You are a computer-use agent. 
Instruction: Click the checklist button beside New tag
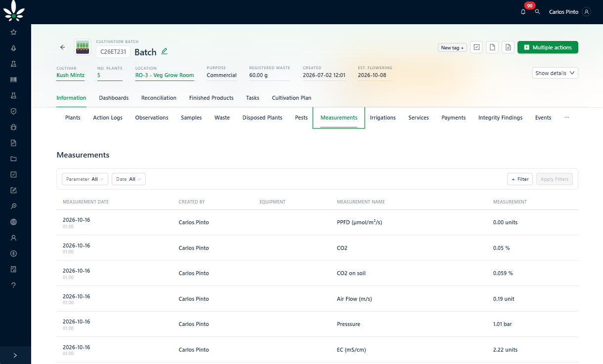click(476, 47)
